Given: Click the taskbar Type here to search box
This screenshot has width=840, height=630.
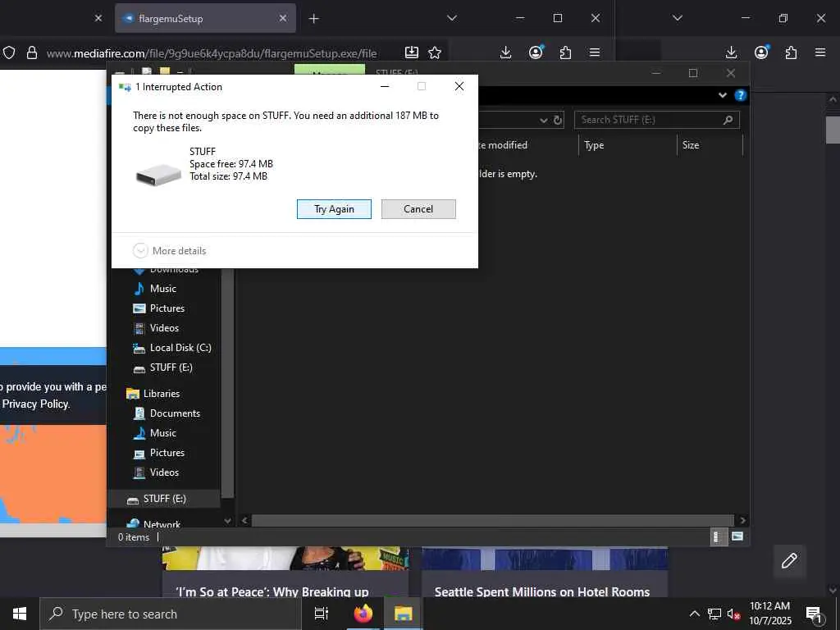Looking at the screenshot, I should pos(171,614).
